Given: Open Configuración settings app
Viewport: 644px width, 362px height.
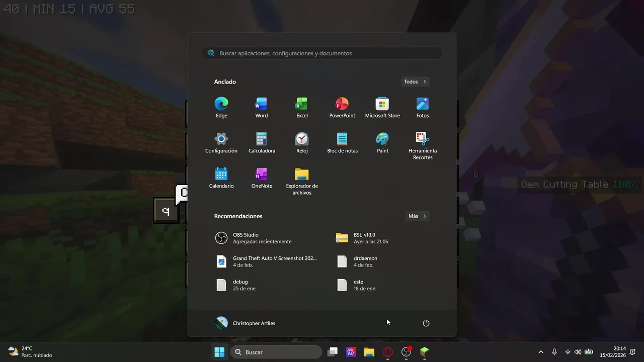Looking at the screenshot, I should (x=221, y=143).
